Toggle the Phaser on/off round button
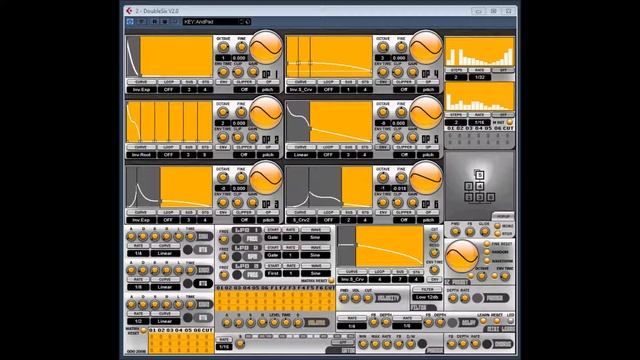Viewport: 640px width, 360px height. [x=477, y=298]
